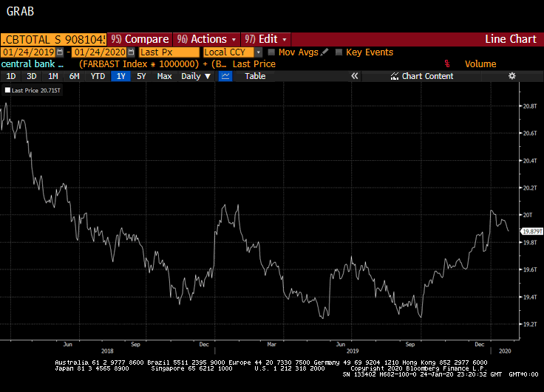Viewport: 544px width, 392px height.
Task: Click the 19.879T current value marker
Action: (x=532, y=232)
